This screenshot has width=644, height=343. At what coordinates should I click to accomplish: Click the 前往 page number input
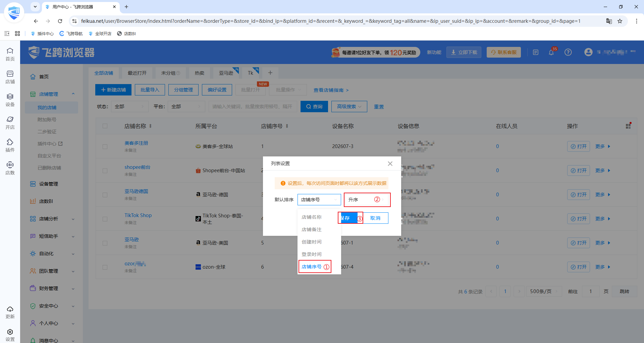pos(591,291)
